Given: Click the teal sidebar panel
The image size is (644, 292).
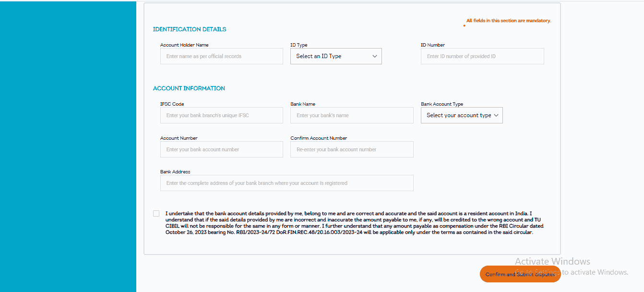Looking at the screenshot, I should click(67, 144).
